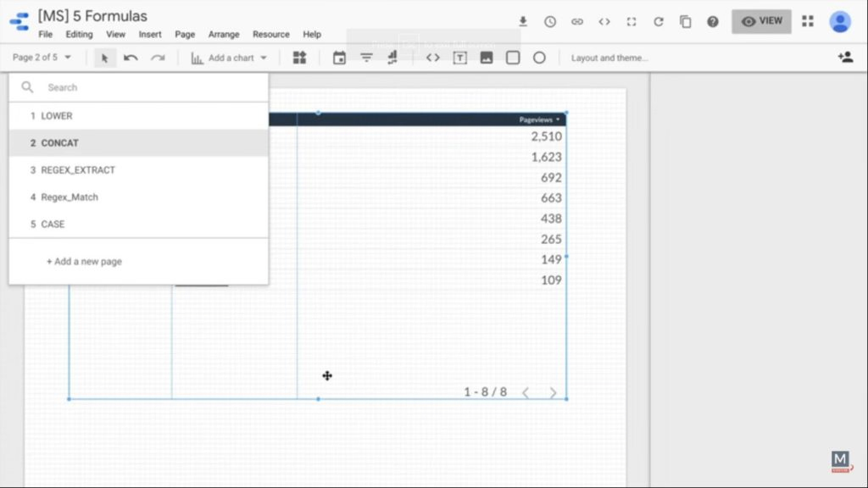Viewport: 868px width, 488px height.
Task: Toggle fullscreen presentation mode
Action: coord(631,22)
